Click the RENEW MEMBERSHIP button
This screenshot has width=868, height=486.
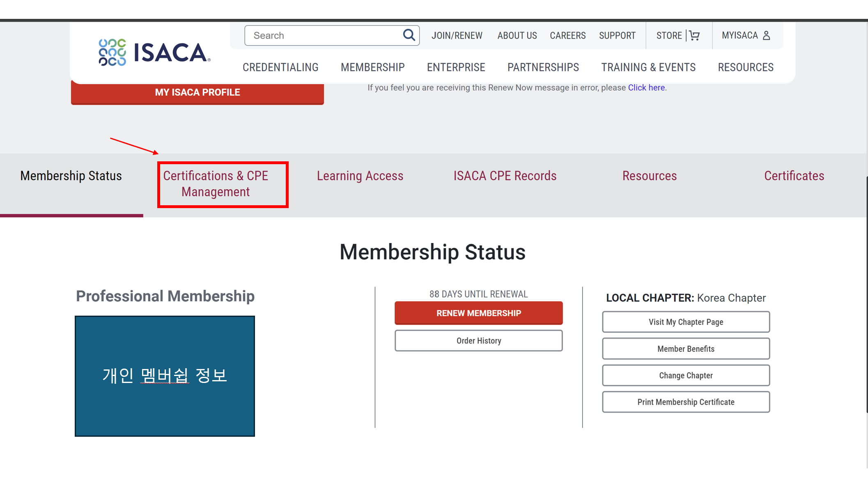479,313
